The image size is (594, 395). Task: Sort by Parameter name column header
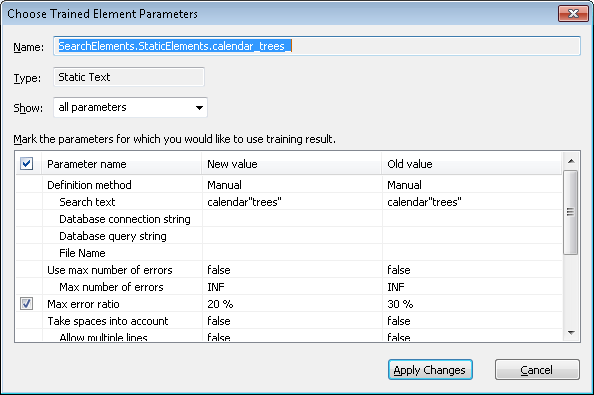tap(122, 164)
